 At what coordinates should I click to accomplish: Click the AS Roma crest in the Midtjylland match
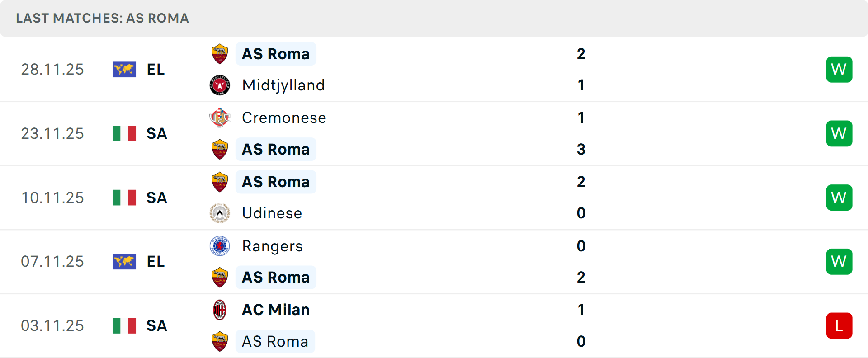220,54
